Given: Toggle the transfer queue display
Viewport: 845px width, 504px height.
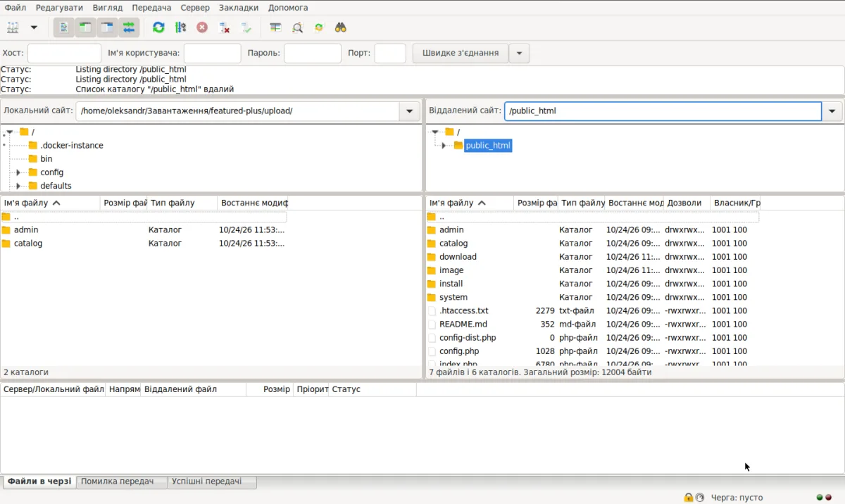Looking at the screenshot, I should 129,27.
